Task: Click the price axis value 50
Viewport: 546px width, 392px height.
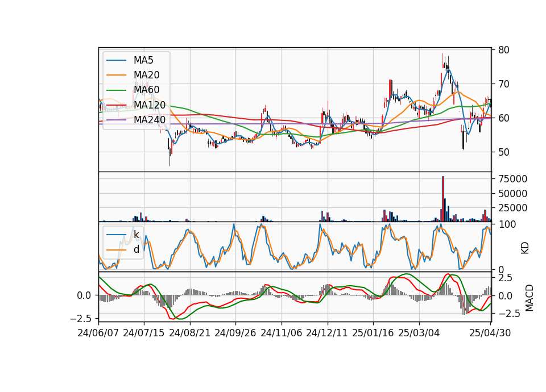Action: coord(503,152)
